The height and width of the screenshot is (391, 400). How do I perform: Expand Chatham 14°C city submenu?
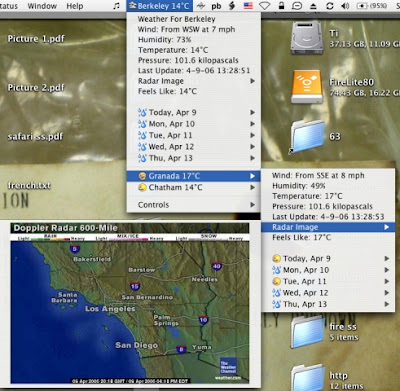(193, 187)
